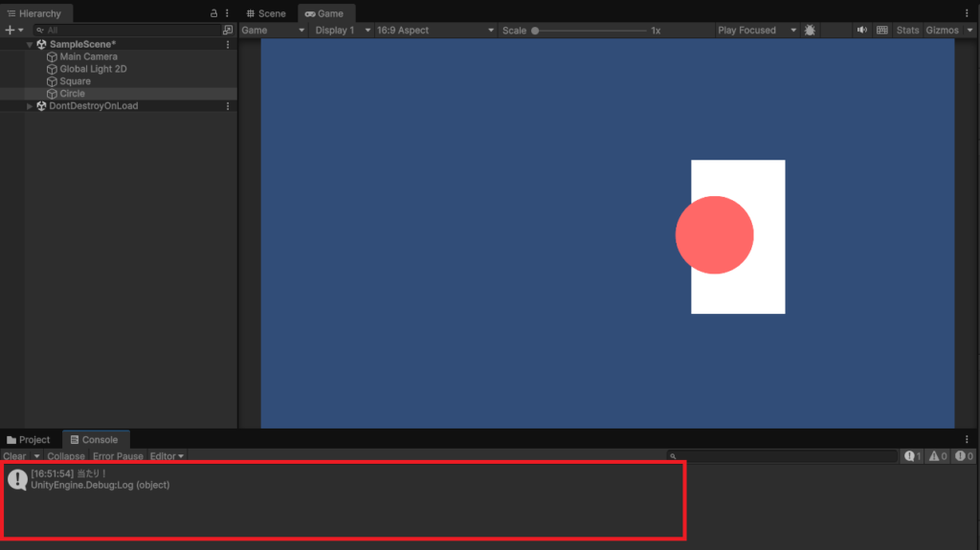
Task: Toggle the Collapse option in Console
Action: (x=66, y=456)
